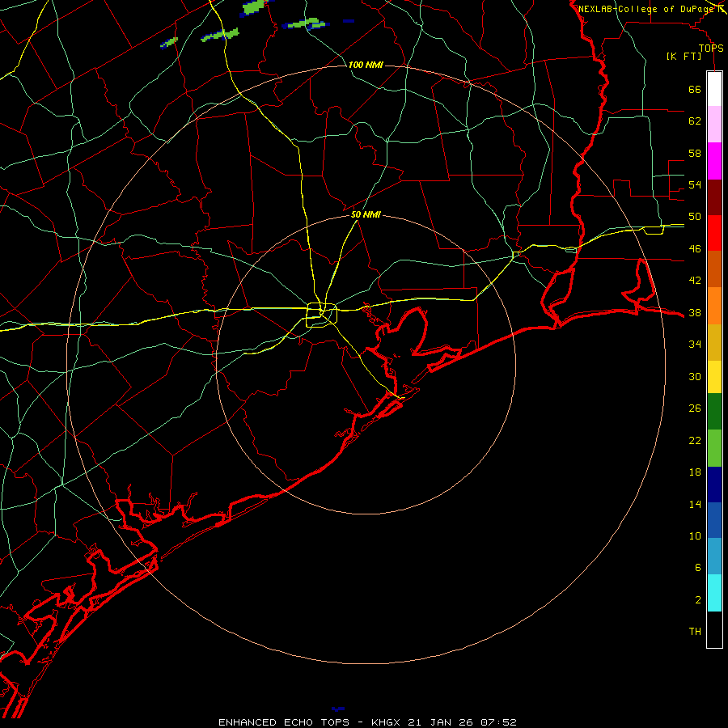The height and width of the screenshot is (728, 728).
Task: Click the 'NEXLAB-College of DuPage' credit text
Action: (645, 9)
